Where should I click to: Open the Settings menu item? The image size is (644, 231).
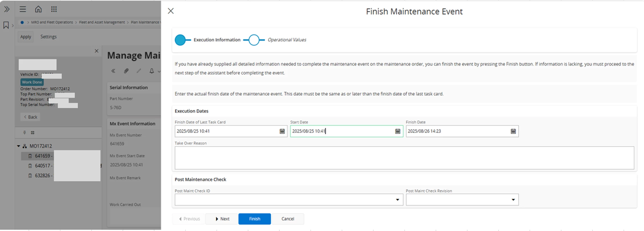click(x=49, y=37)
